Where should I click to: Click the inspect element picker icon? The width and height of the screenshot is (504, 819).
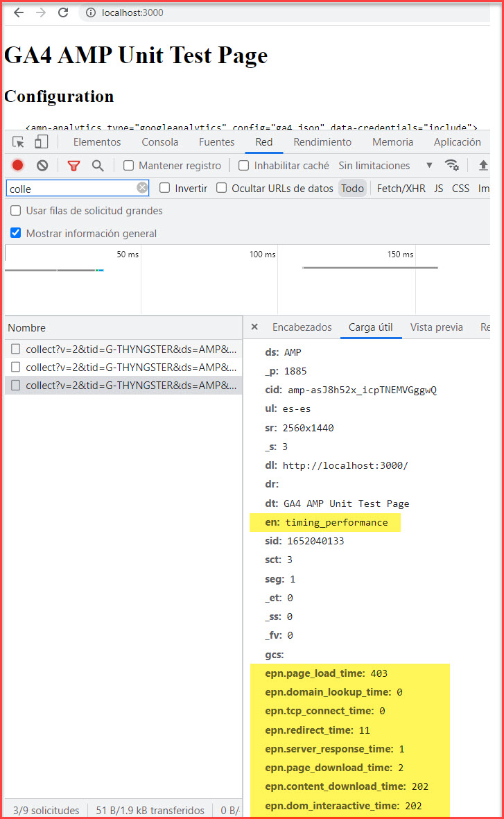tap(19, 142)
